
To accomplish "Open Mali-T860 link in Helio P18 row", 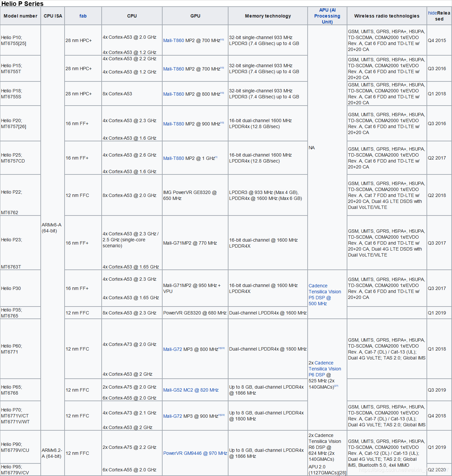I will (x=174, y=94).
